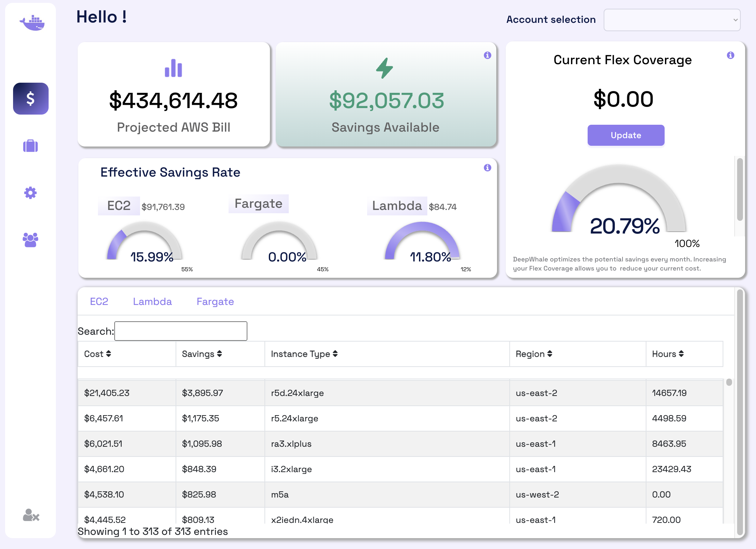Click Current Flex Coverage info icon

coord(730,55)
